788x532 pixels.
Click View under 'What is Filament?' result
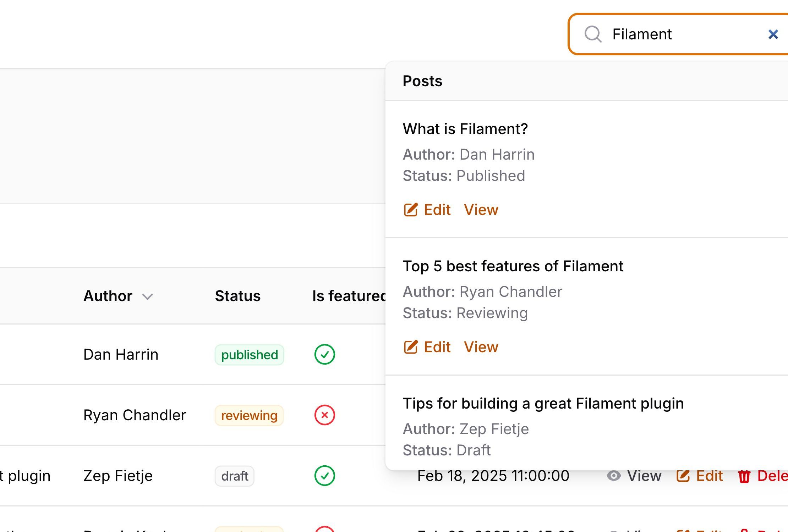pyautogui.click(x=481, y=210)
